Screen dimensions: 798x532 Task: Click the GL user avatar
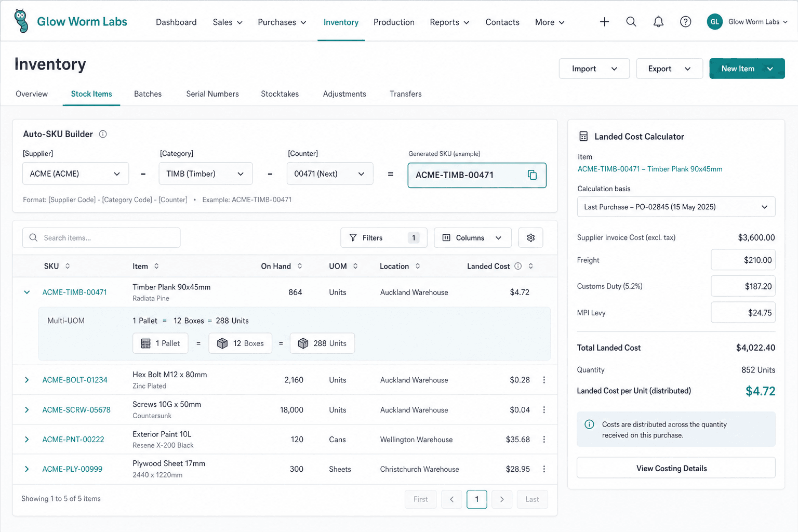click(x=715, y=22)
